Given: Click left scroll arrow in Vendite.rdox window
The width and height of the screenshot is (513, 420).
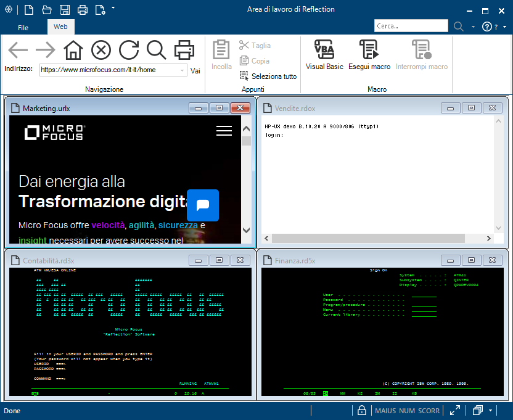Looking at the screenshot, I should pos(266,238).
